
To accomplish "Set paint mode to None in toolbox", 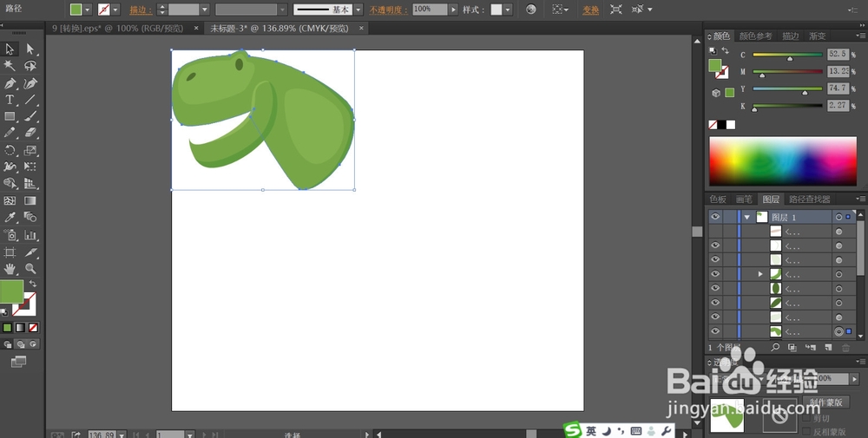I will [x=33, y=327].
